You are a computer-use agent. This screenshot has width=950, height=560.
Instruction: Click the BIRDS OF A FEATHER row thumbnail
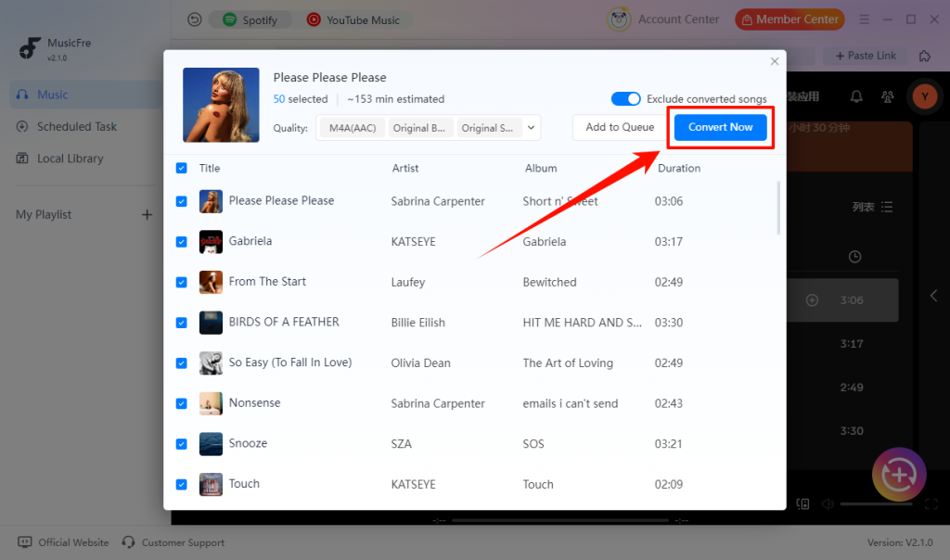(x=211, y=323)
